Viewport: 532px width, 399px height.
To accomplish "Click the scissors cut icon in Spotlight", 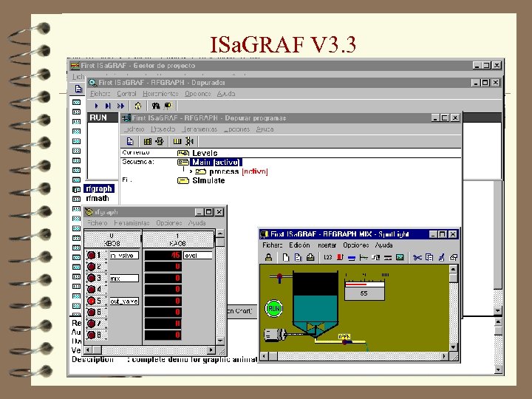I will [417, 258].
